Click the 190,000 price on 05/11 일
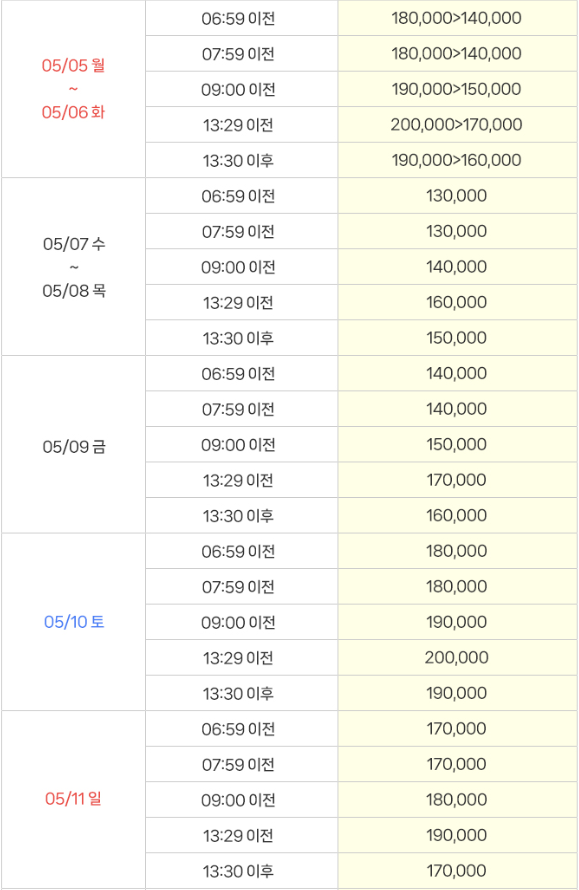This screenshot has width=579, height=890. point(457,836)
